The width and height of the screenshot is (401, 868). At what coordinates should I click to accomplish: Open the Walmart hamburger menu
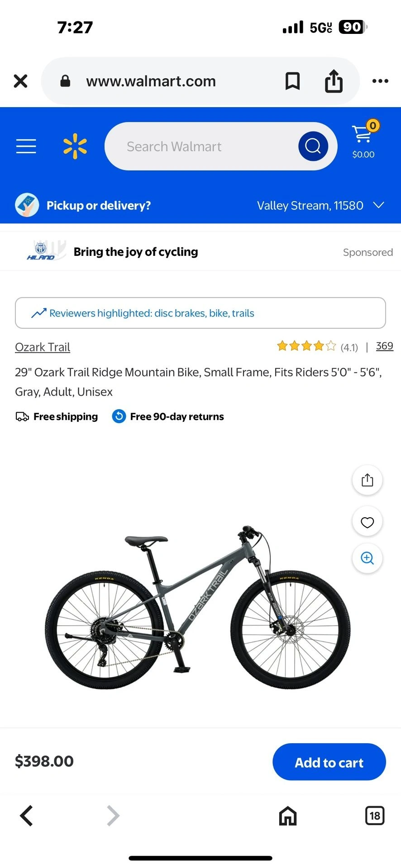point(26,146)
